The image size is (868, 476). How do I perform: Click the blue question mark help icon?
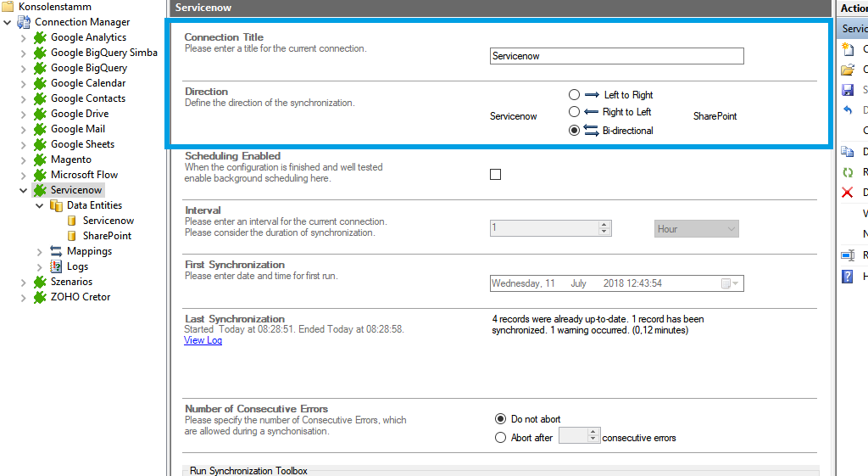click(847, 277)
